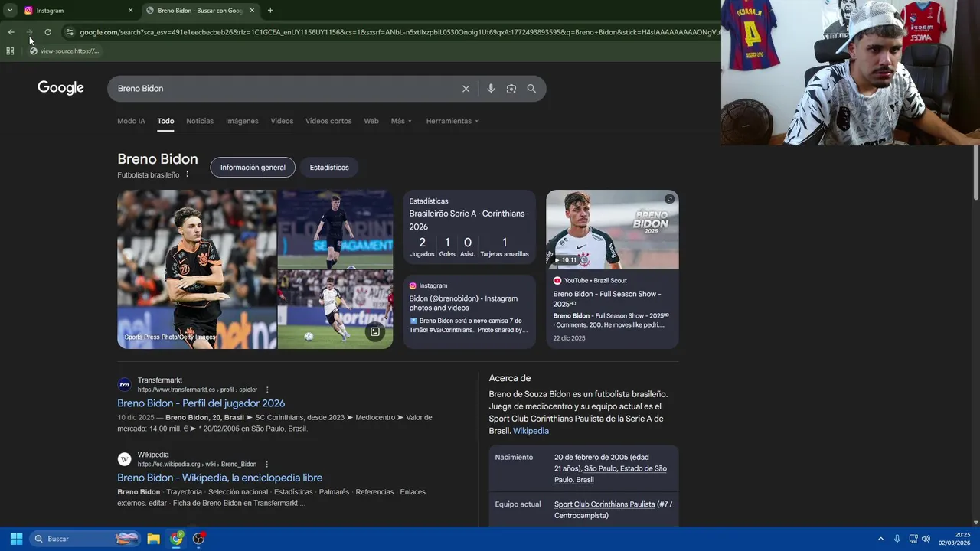
Task: Close the Breno Bidon search tab
Action: 252,11
